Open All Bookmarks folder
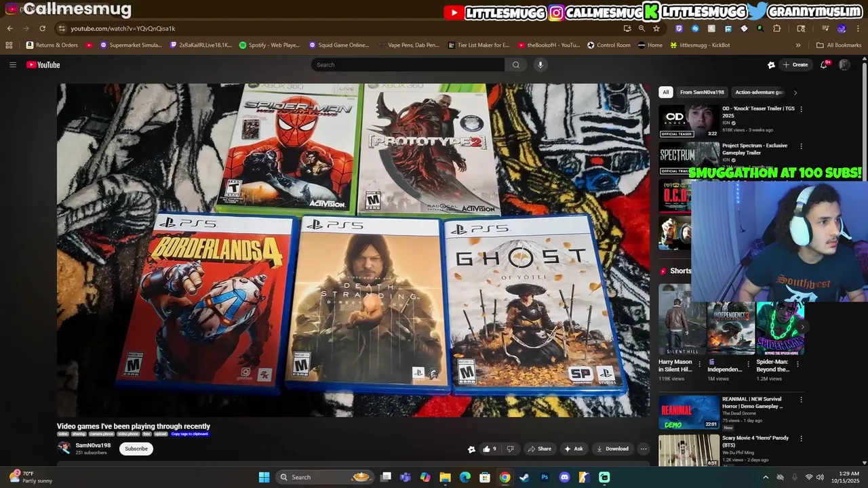Image resolution: width=868 pixels, height=488 pixels. coord(839,45)
